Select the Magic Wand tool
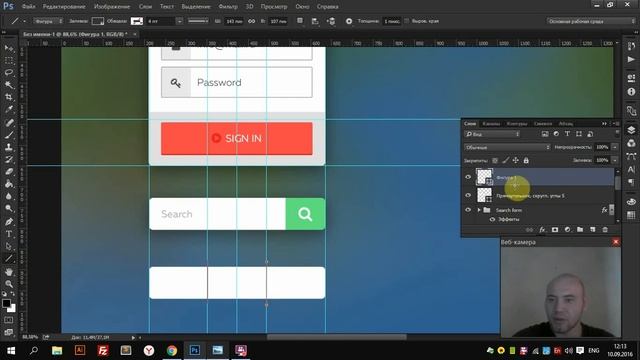 point(9,85)
